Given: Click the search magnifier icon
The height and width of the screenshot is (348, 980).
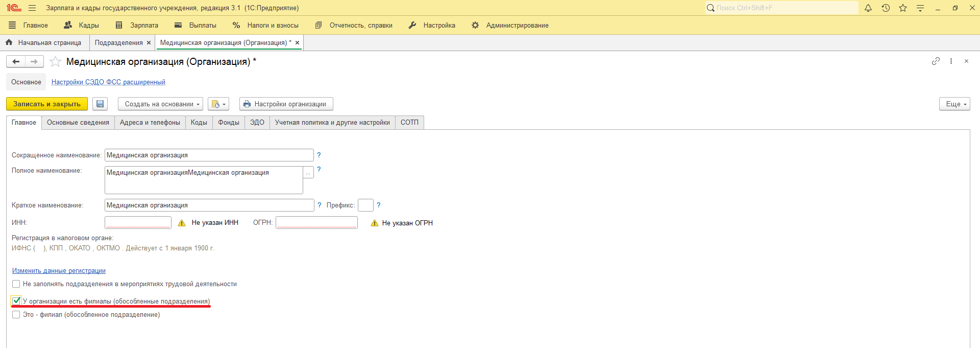Looking at the screenshot, I should click(x=710, y=8).
